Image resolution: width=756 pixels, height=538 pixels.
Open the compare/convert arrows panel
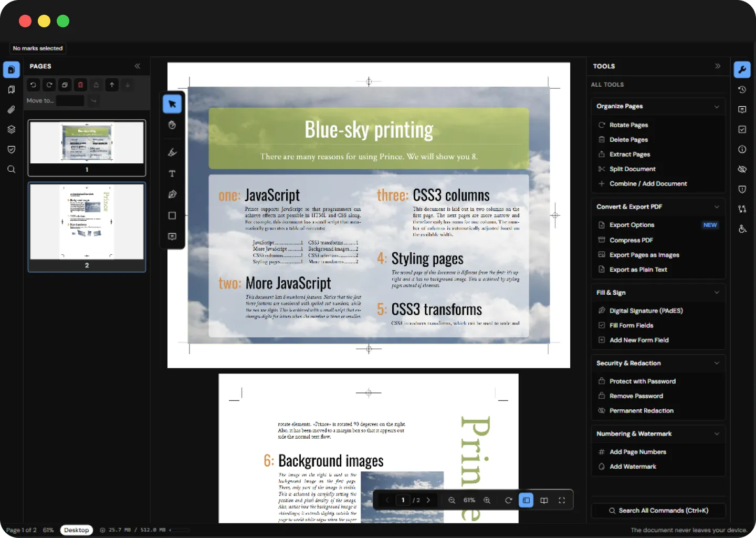(x=742, y=209)
